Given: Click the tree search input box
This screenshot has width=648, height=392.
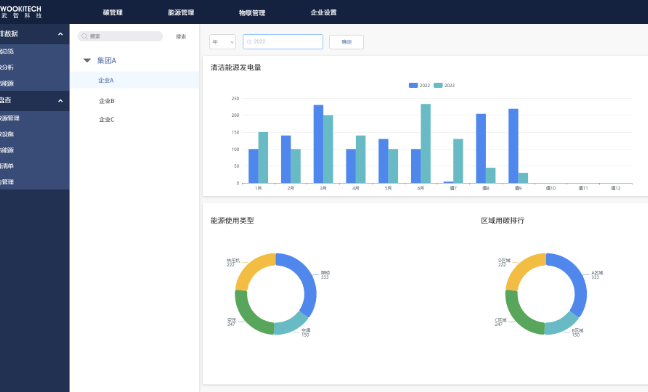Looking at the screenshot, I should coord(120,36).
